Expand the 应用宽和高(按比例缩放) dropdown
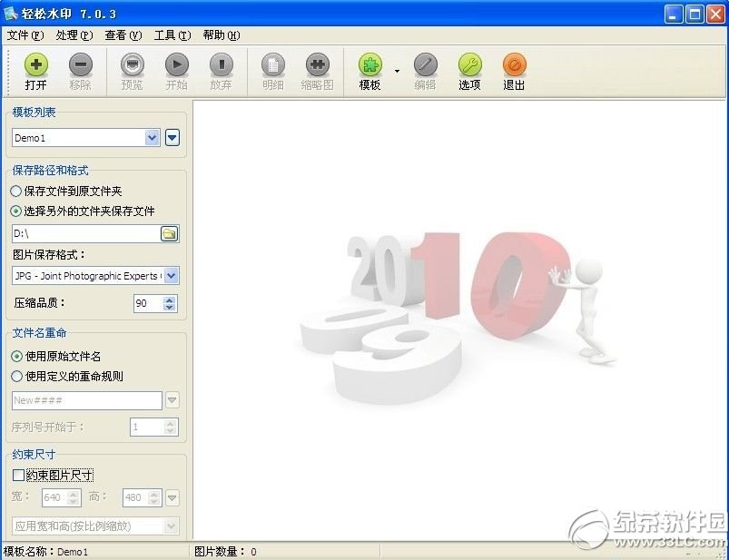This screenshot has height=560, width=729. click(171, 526)
